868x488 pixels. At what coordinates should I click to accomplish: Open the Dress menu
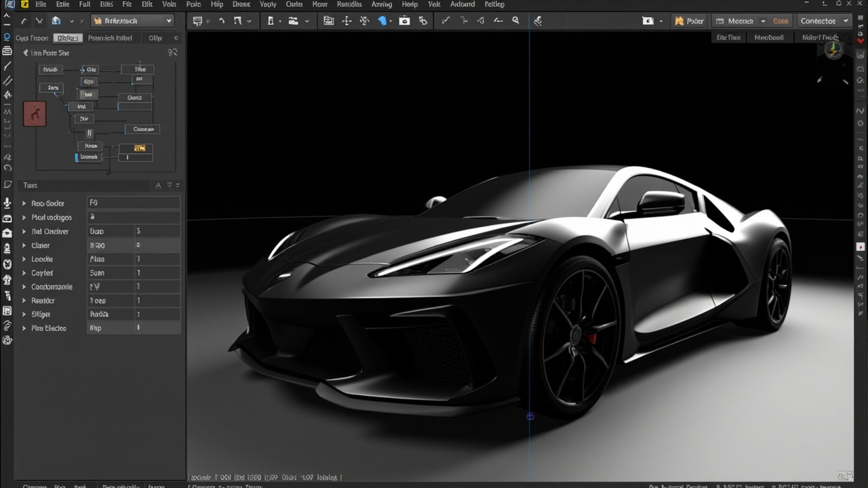point(241,4)
